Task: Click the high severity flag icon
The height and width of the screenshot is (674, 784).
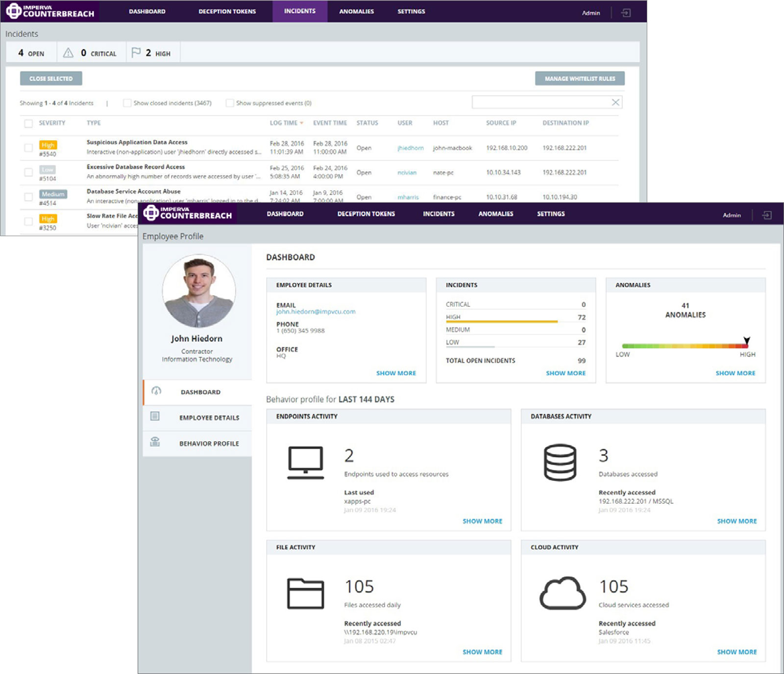Action: (x=136, y=52)
